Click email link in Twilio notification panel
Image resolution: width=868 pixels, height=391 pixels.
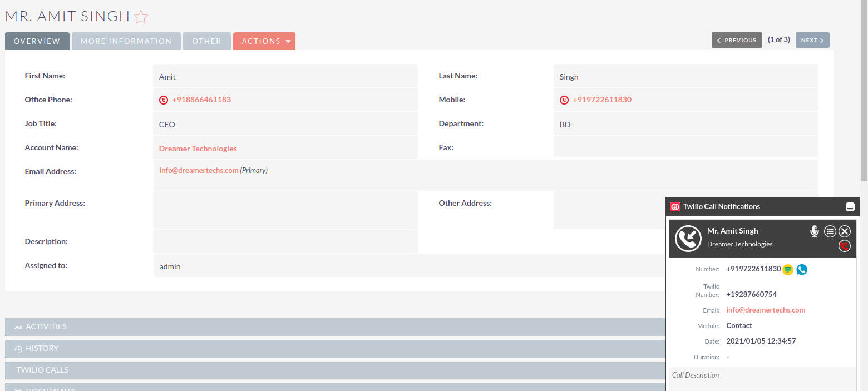(x=766, y=310)
